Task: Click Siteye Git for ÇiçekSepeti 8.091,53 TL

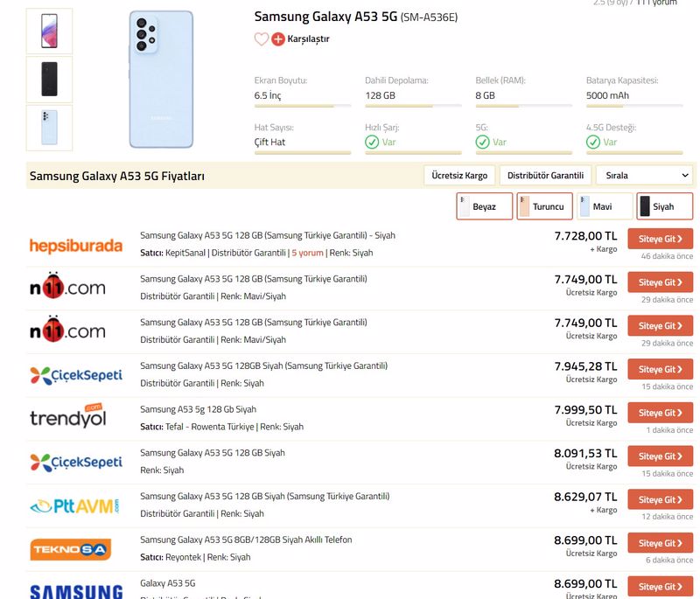Action: (x=661, y=456)
